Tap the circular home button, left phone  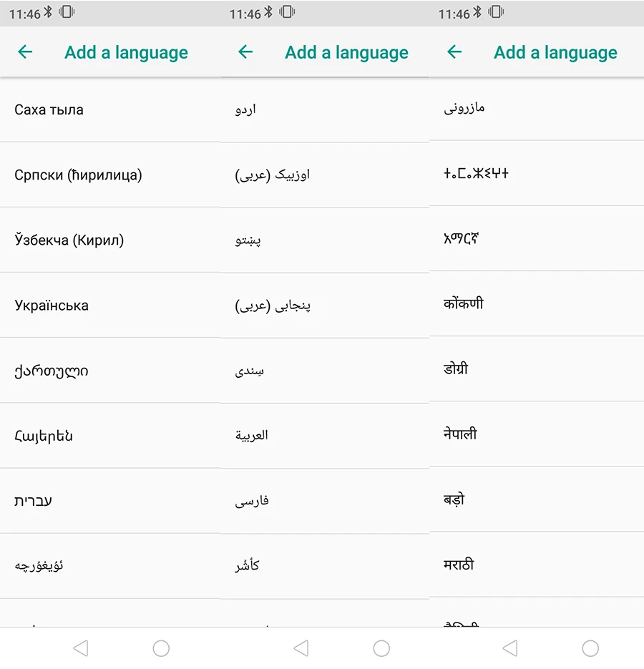click(161, 648)
